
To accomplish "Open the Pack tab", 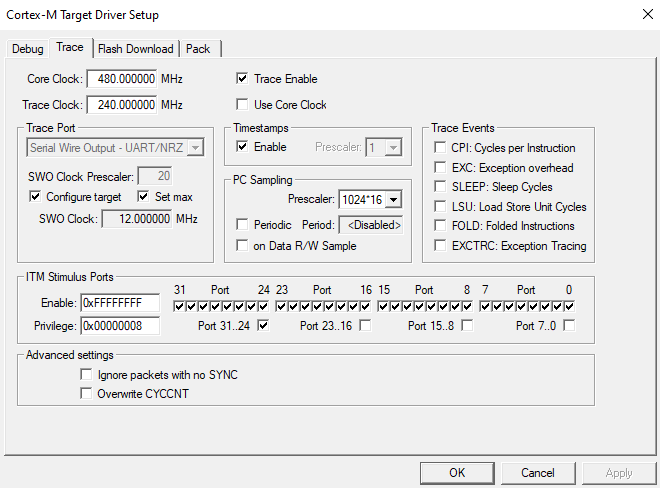I will point(198,49).
